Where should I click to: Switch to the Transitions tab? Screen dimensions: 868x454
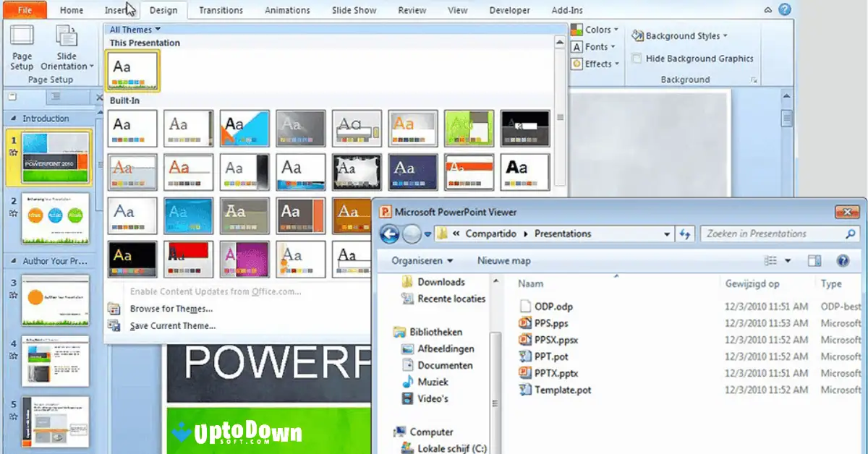(221, 9)
